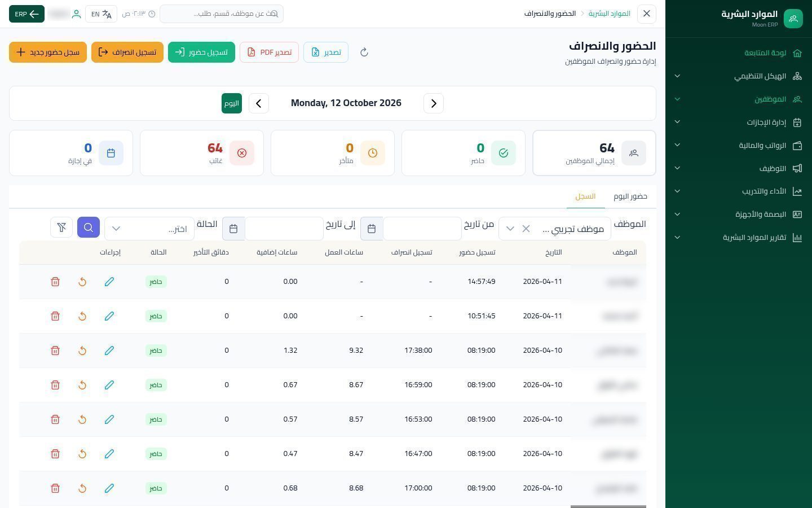812x508 pixels.
Task: Reset the record with checkout 16:47:00
Action: 82,454
